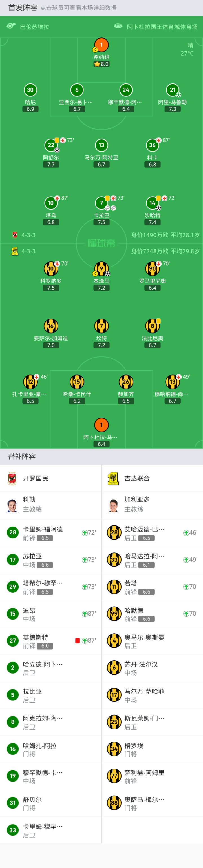Select Jeddah goalkeeper 阿卜杜拉-马 number 1
203x868 pixels.
101,425
